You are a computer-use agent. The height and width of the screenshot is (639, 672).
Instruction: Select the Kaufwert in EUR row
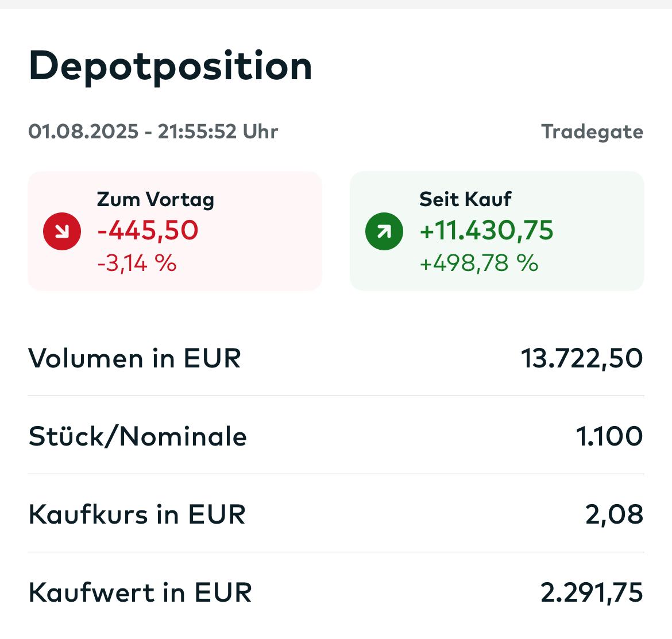click(336, 592)
